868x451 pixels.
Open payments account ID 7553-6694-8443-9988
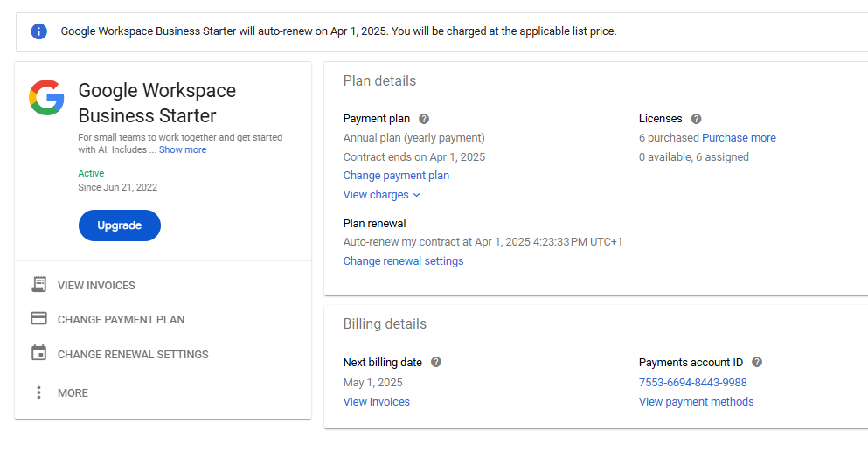693,382
